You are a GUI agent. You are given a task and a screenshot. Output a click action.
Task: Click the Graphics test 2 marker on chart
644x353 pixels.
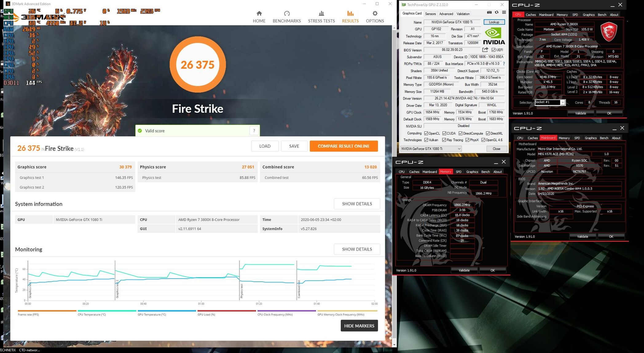coord(117,289)
